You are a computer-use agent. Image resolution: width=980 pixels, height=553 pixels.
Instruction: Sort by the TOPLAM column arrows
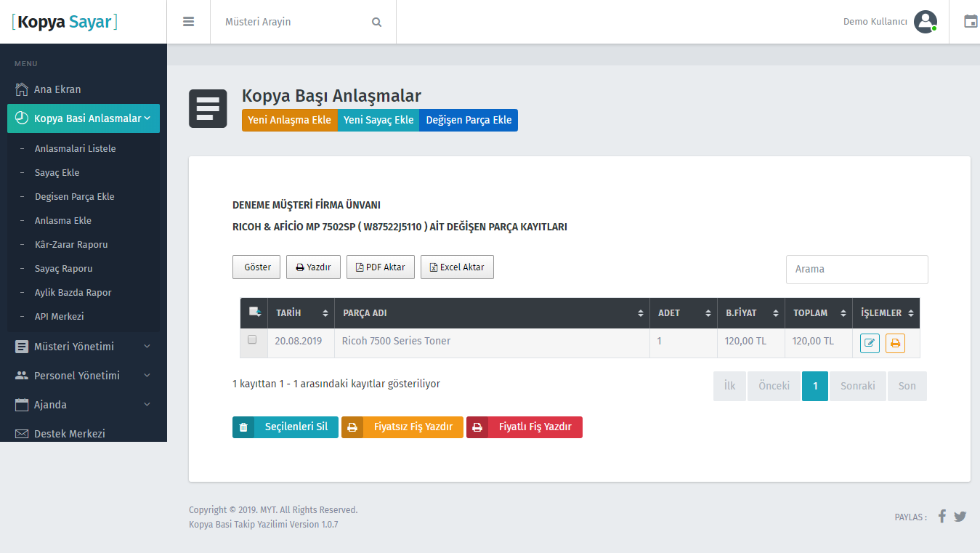pyautogui.click(x=843, y=312)
